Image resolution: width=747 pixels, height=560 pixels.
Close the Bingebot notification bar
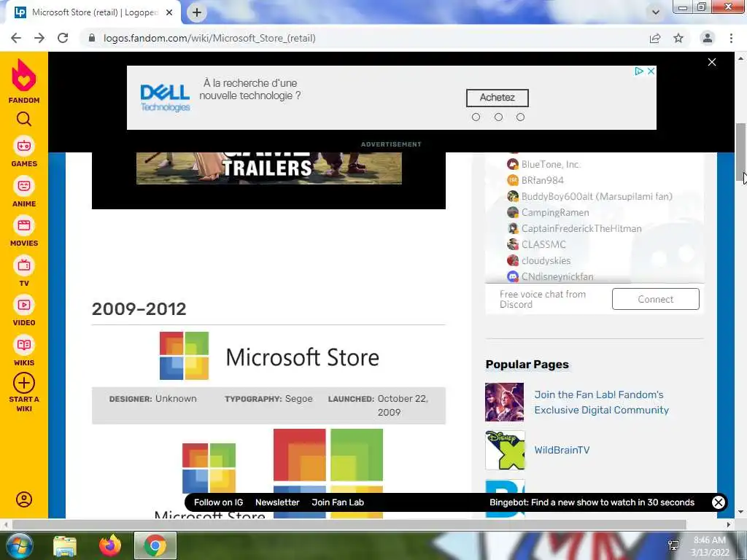[x=719, y=502]
